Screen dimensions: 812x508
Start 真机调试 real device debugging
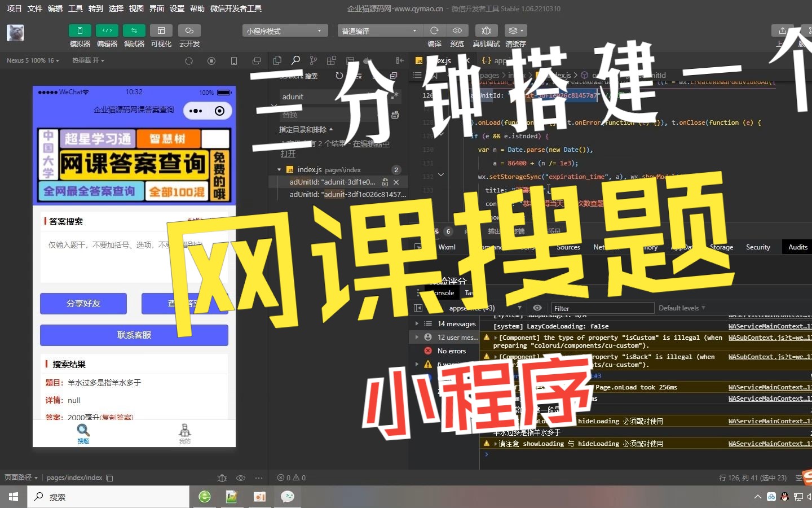[486, 30]
